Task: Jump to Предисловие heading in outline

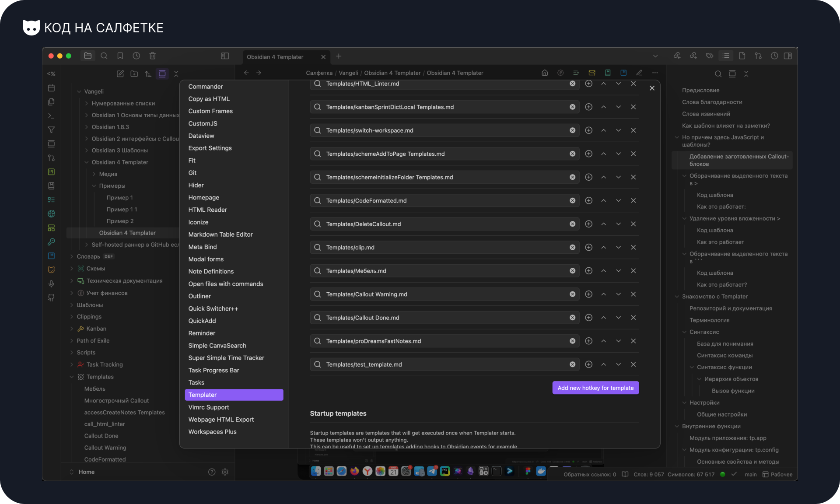Action: [701, 91]
